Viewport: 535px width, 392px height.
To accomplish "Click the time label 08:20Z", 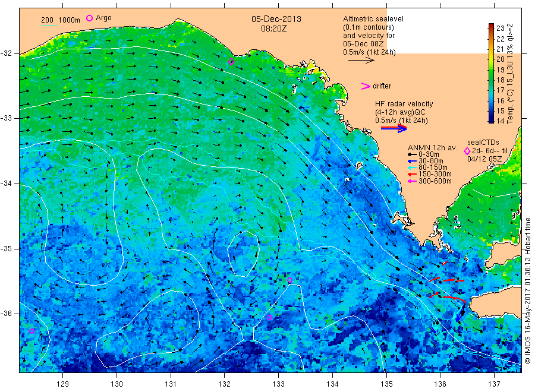I will [x=273, y=29].
